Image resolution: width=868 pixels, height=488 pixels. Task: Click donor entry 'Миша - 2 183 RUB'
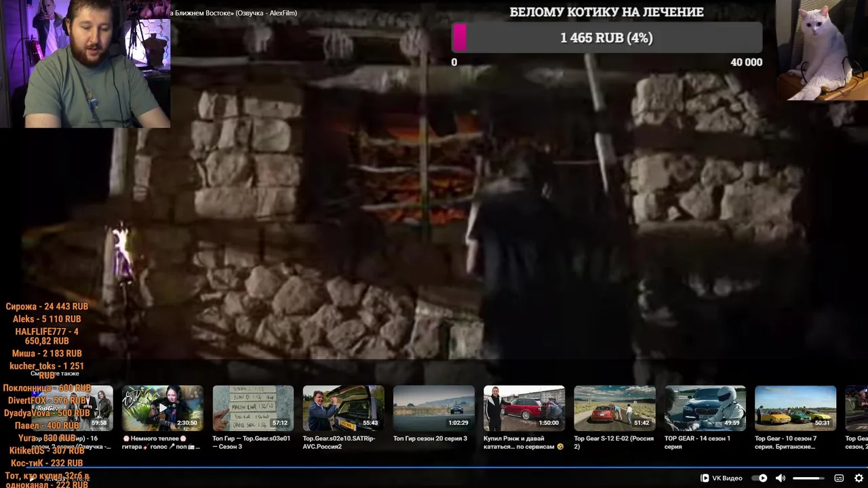click(x=47, y=354)
